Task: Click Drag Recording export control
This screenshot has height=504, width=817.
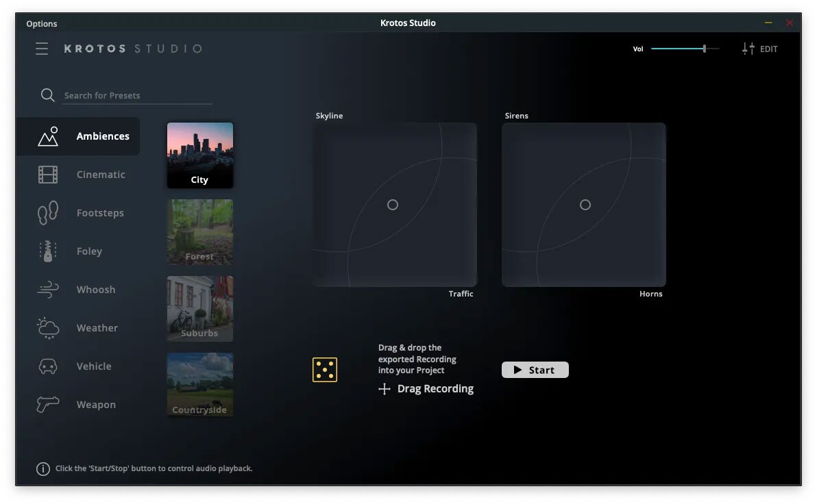Action: pos(426,389)
